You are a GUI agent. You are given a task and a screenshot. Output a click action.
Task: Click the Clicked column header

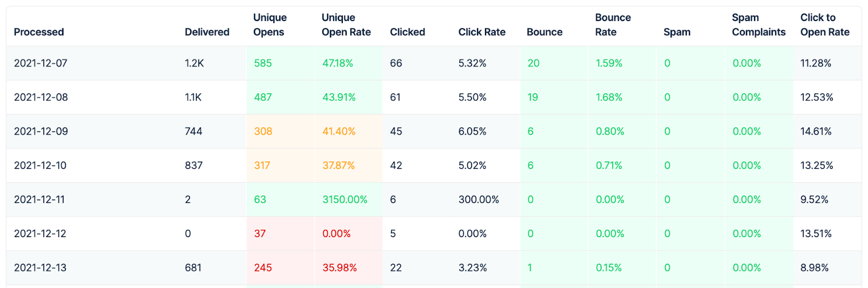pyautogui.click(x=407, y=32)
